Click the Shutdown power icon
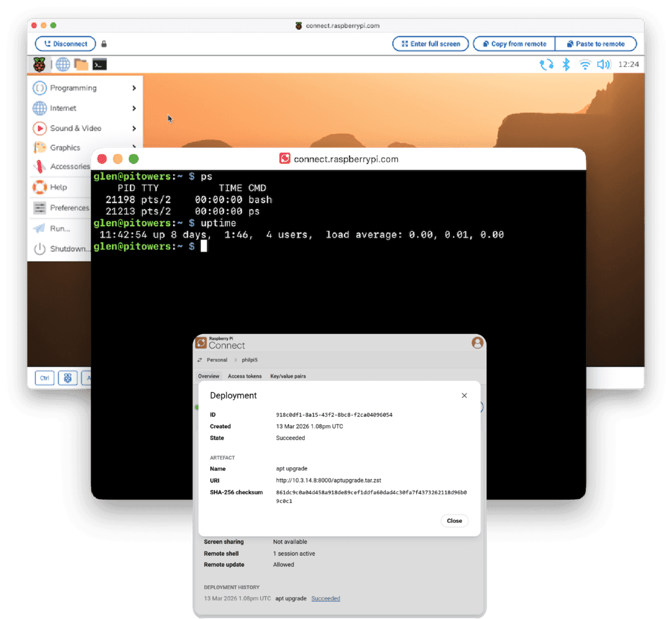 point(40,248)
